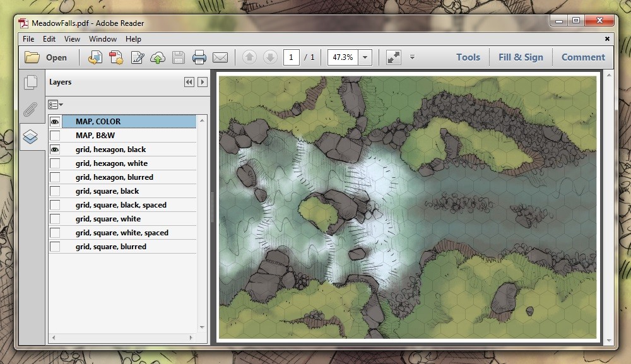Image resolution: width=631 pixels, height=364 pixels.
Task: Go to previous page arrow
Action: point(249,57)
